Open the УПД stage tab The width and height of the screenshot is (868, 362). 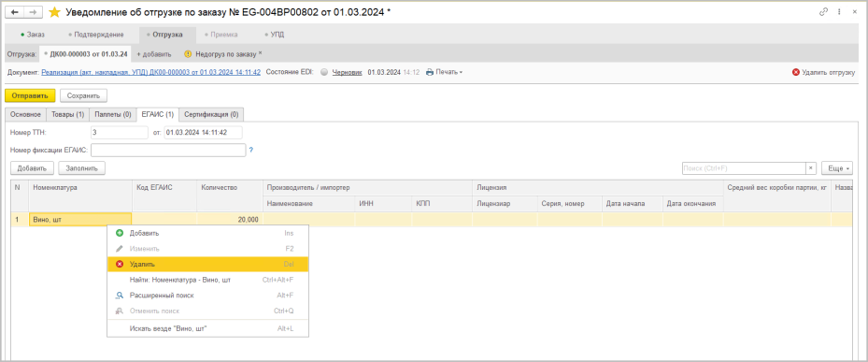tap(275, 35)
